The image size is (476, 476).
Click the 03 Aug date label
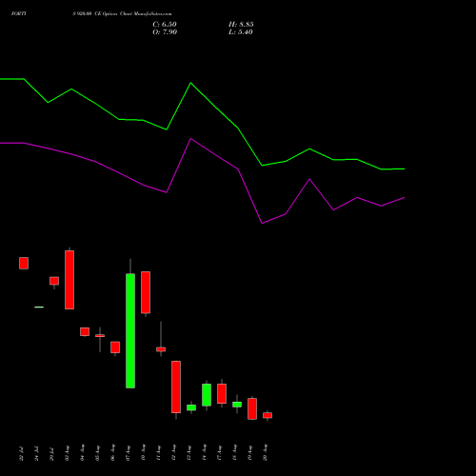point(67,453)
